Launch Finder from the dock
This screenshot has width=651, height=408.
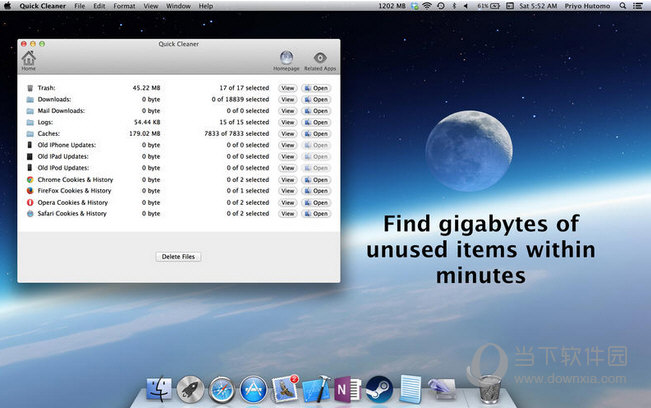coord(159,389)
